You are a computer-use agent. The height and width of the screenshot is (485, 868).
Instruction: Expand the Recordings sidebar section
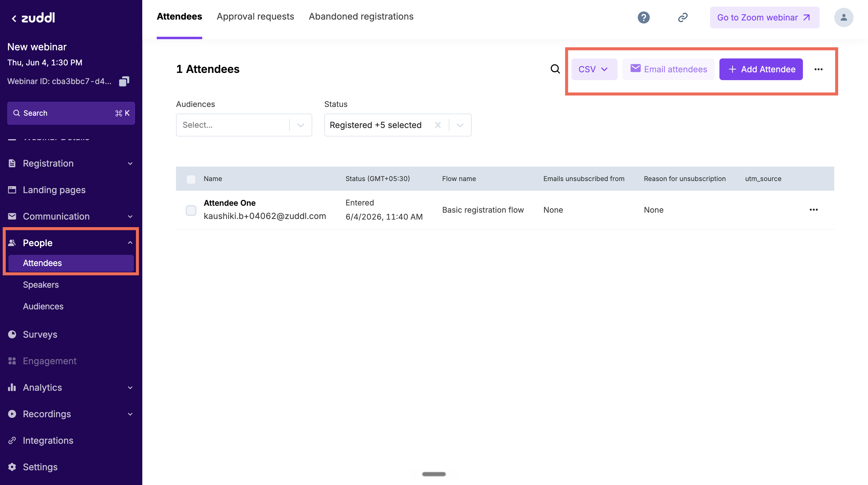[x=130, y=414]
